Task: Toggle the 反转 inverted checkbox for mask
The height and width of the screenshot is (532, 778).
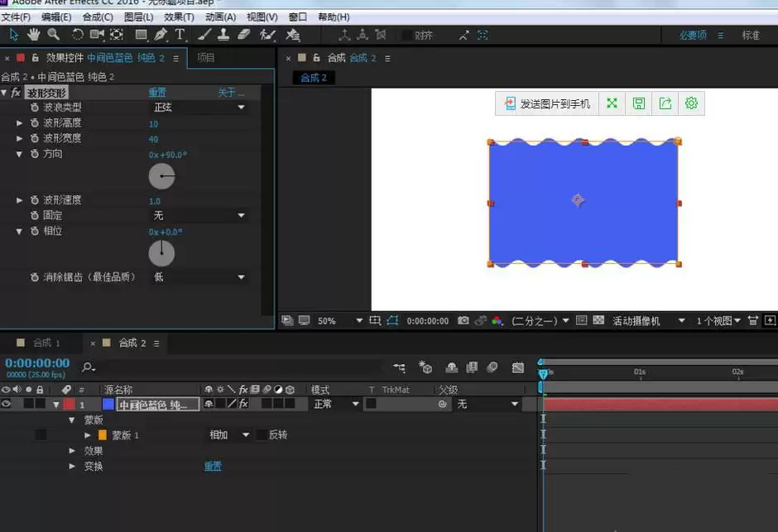Action: (x=261, y=435)
